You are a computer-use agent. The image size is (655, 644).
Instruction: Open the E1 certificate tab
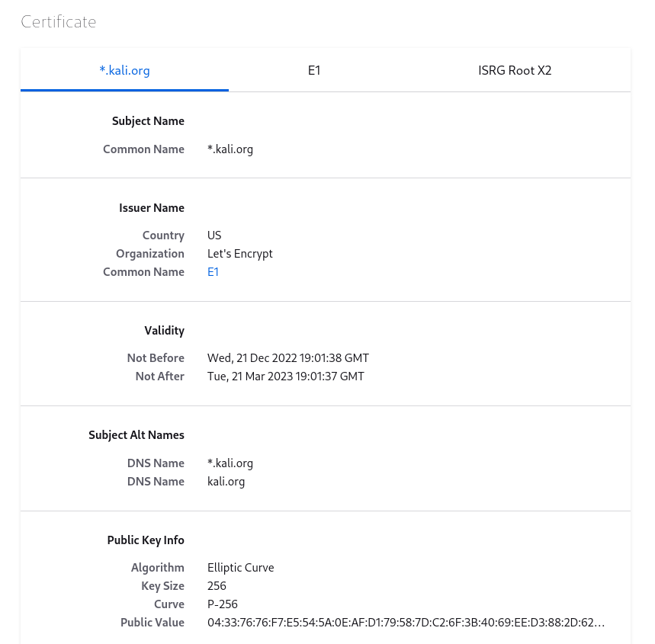(314, 70)
